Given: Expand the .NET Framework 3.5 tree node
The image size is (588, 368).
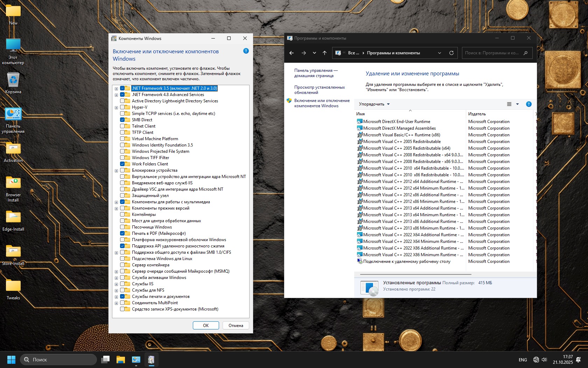Looking at the screenshot, I should click(116, 89).
